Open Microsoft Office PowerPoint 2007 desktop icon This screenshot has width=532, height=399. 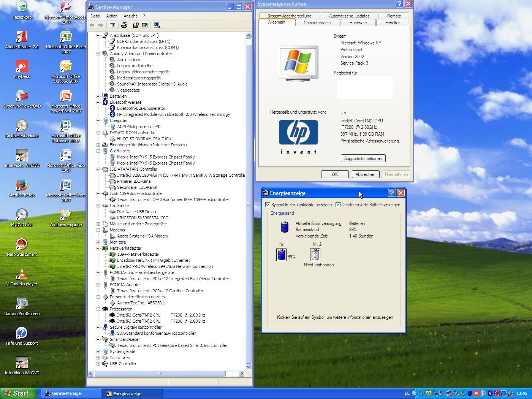click(66, 101)
